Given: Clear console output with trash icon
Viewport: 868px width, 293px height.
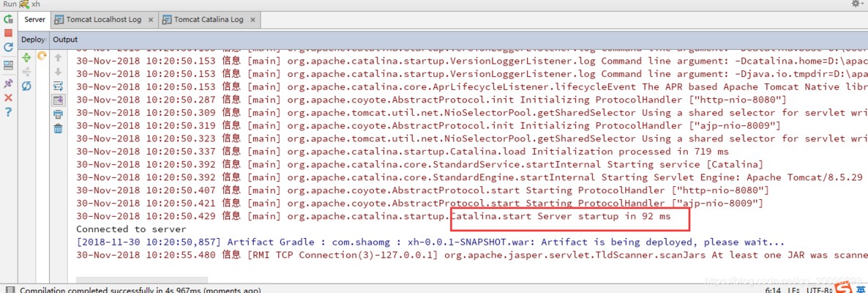Looking at the screenshot, I should (58, 128).
